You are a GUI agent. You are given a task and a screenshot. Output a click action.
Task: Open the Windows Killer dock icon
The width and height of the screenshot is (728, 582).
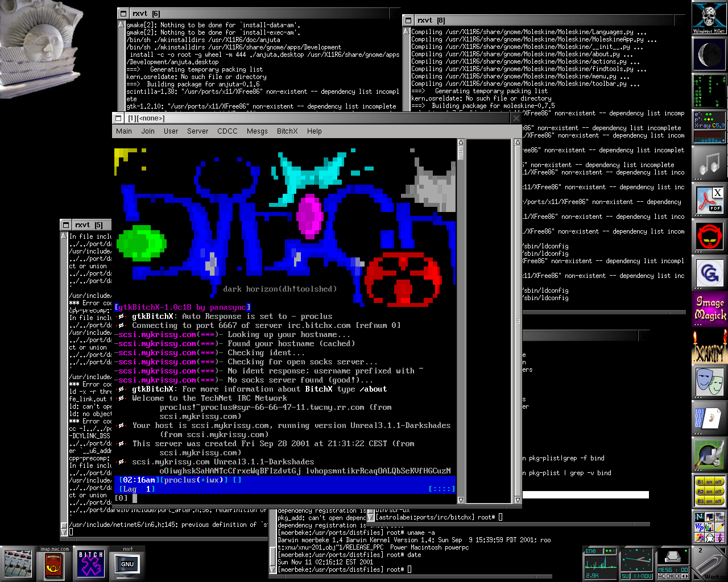click(x=709, y=18)
